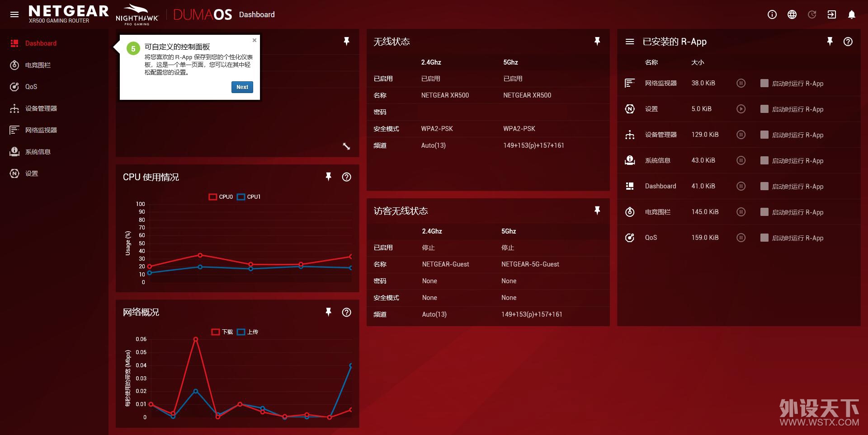Open help for the 已安装的 R-App panel
The width and height of the screenshot is (868, 435).
coord(848,42)
